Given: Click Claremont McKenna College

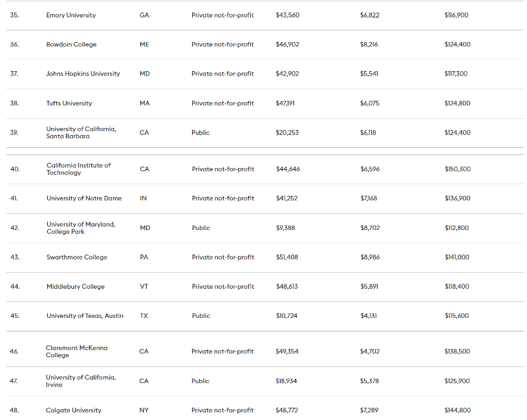Looking at the screenshot, I should click(77, 352).
